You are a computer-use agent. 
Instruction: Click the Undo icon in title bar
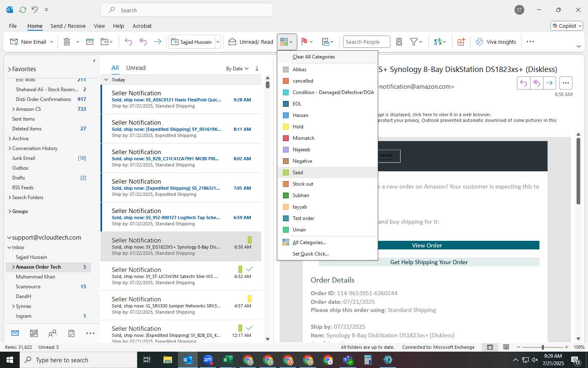click(x=35, y=10)
